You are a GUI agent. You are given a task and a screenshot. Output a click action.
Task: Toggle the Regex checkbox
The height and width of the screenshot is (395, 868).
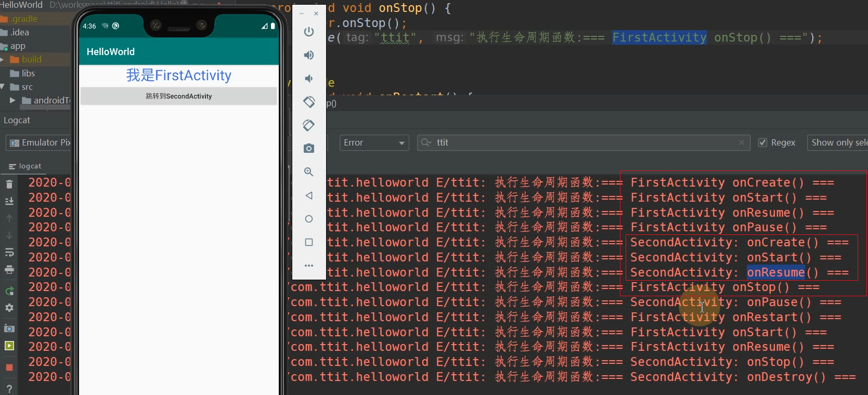pos(762,142)
